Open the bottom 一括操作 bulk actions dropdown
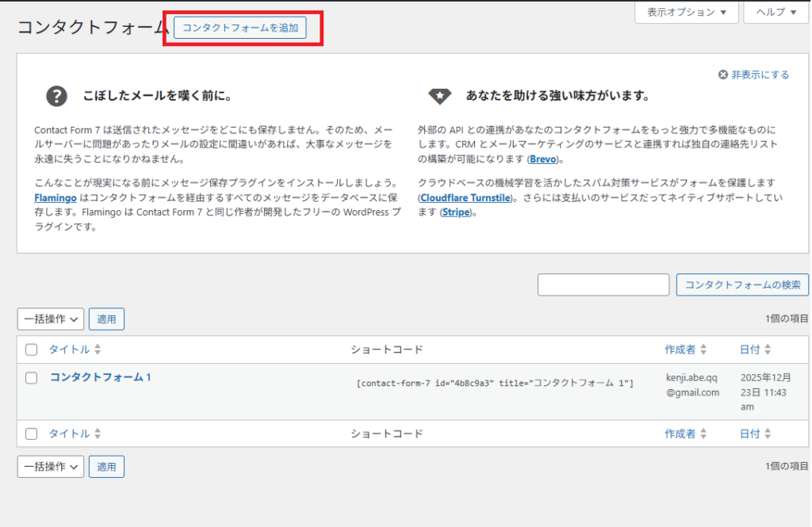 click(x=51, y=467)
